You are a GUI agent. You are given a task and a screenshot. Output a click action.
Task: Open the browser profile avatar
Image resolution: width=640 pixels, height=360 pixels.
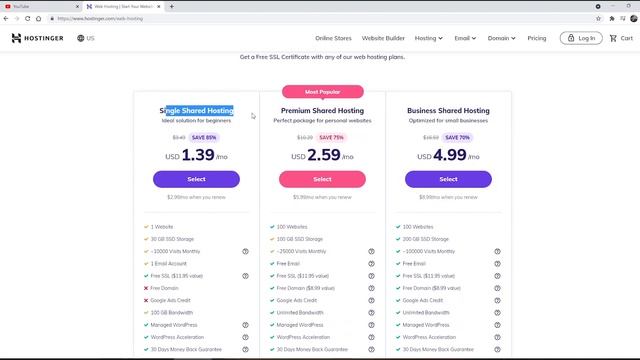click(633, 18)
